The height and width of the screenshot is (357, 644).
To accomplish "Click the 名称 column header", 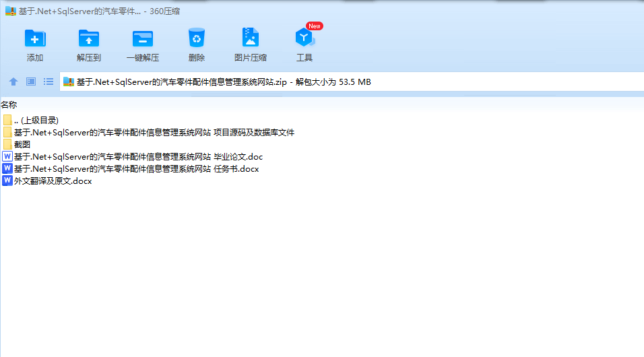I will click(x=9, y=105).
